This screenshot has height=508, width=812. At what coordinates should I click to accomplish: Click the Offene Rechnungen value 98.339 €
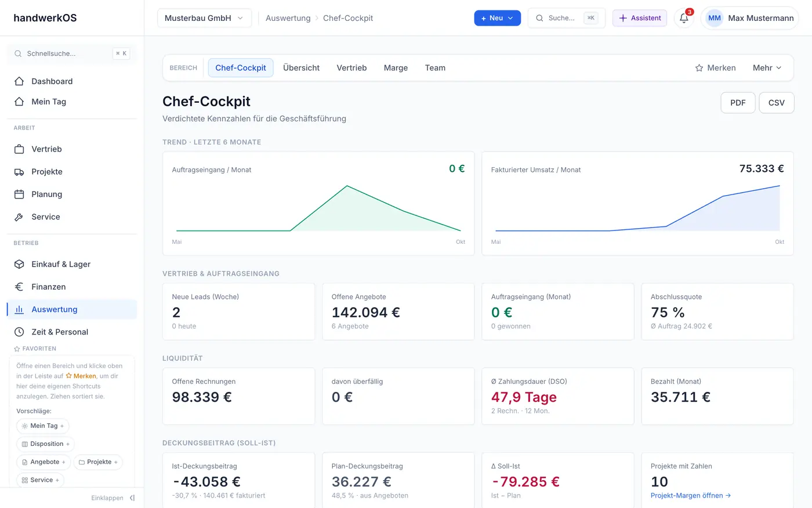[202, 397]
